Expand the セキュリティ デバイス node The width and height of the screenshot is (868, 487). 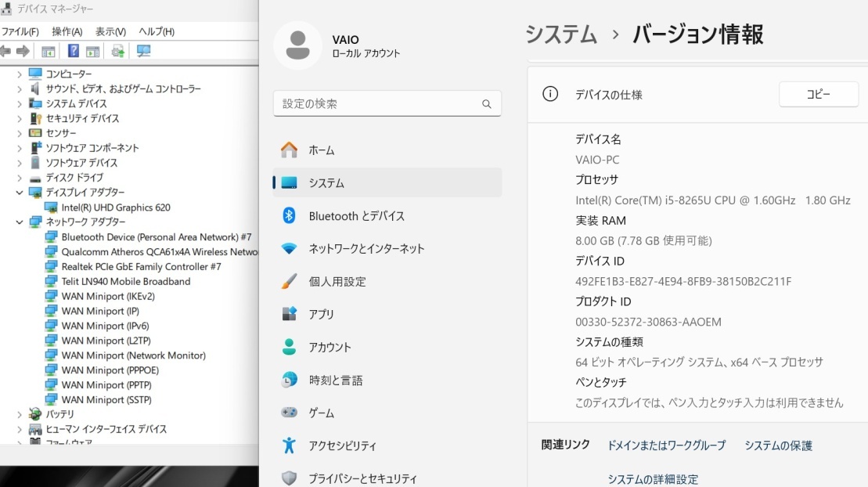[20, 118]
